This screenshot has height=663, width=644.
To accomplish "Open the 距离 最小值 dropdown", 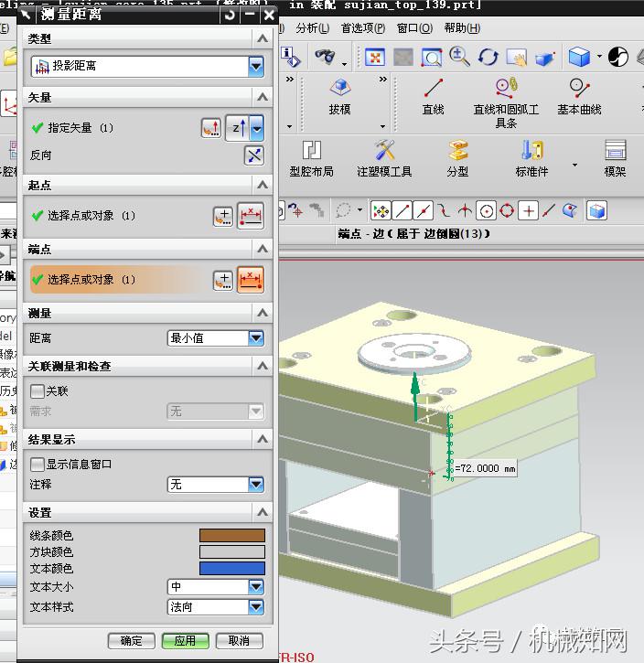I will pos(255,338).
